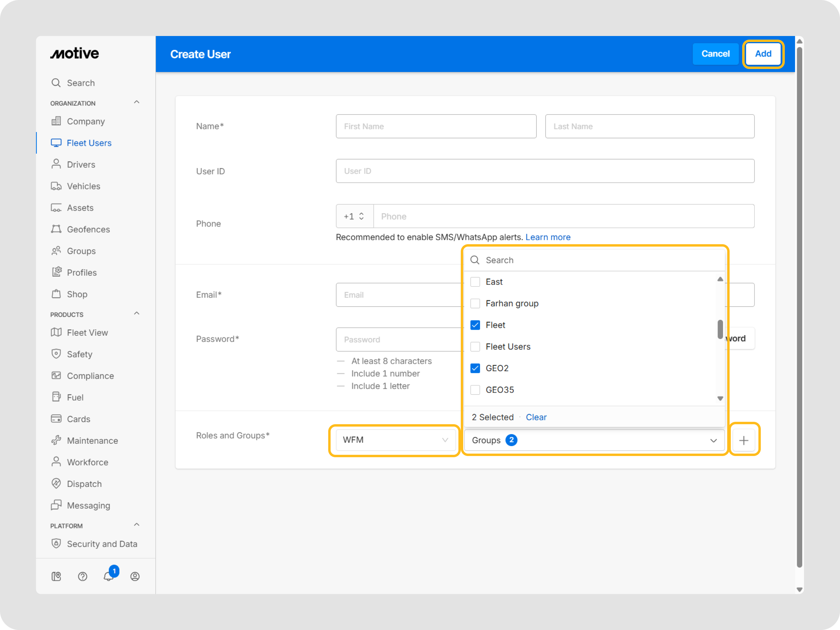This screenshot has width=840, height=630.
Task: Click the notifications bell icon
Action: 109,576
